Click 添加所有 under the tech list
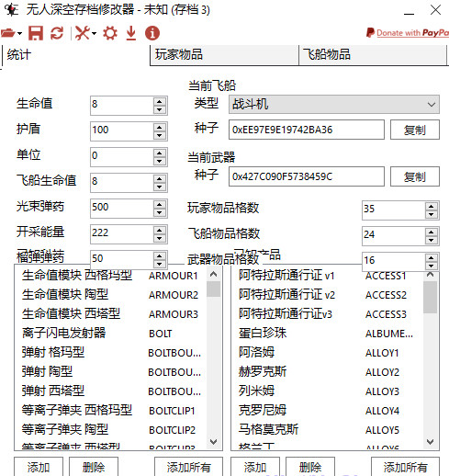 tap(188, 467)
